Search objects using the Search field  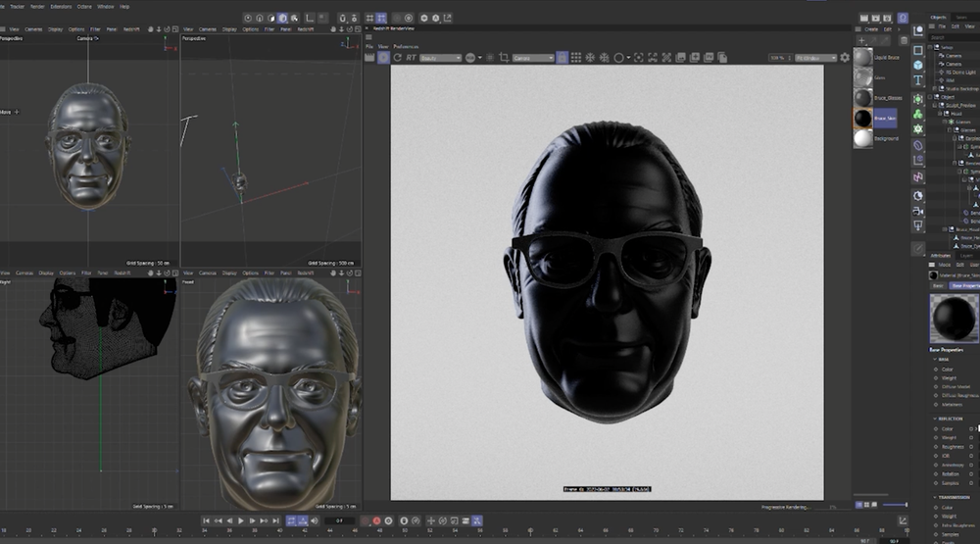pyautogui.click(x=954, y=37)
